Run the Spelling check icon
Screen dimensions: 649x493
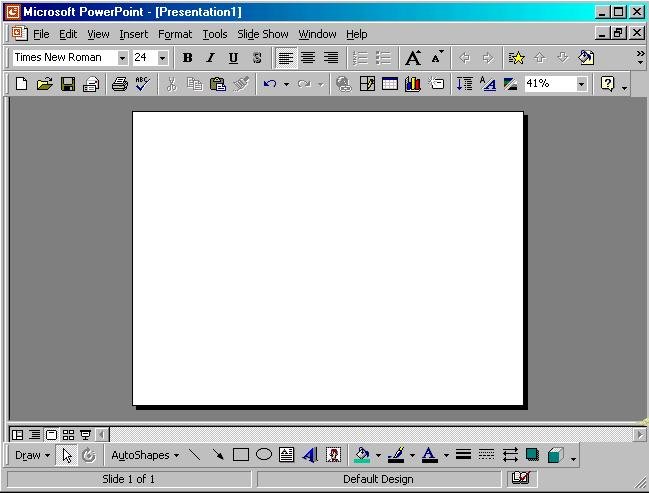tap(142, 84)
